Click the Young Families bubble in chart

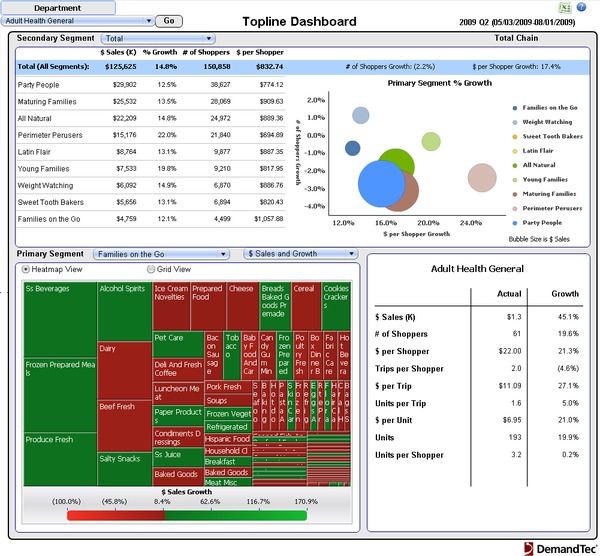click(432, 142)
